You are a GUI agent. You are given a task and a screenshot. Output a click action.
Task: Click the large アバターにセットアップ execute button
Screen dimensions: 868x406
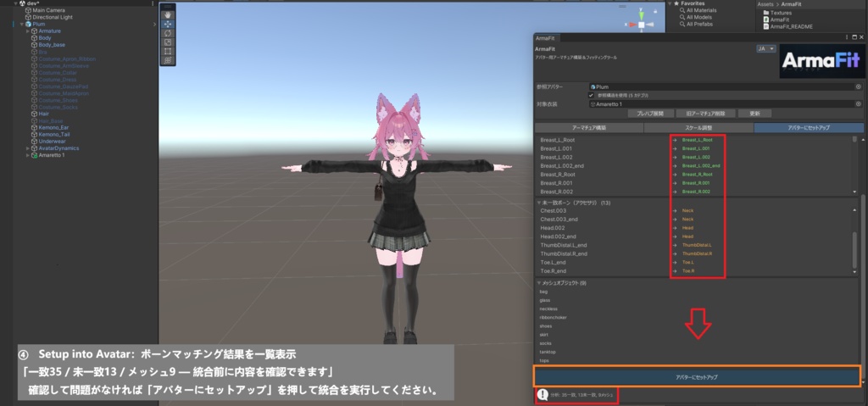click(697, 376)
